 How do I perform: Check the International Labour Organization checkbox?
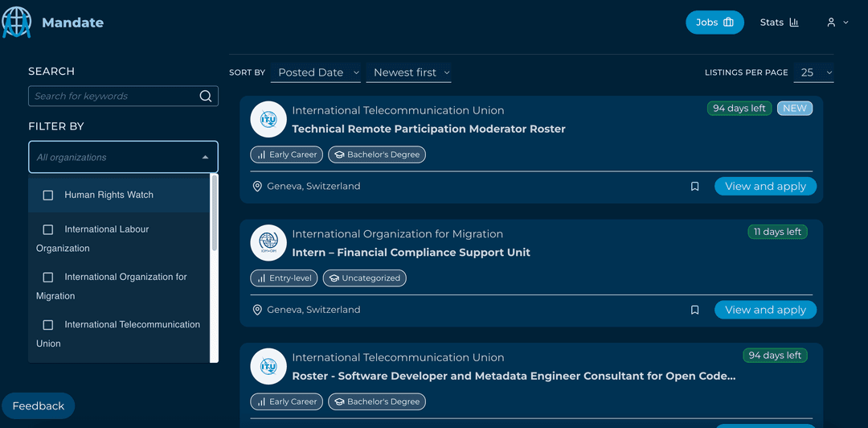point(48,229)
